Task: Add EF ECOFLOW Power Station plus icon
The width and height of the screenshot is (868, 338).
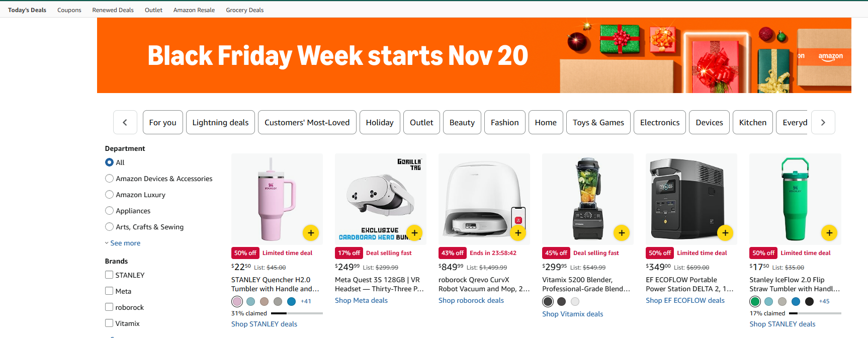Action: [725, 233]
